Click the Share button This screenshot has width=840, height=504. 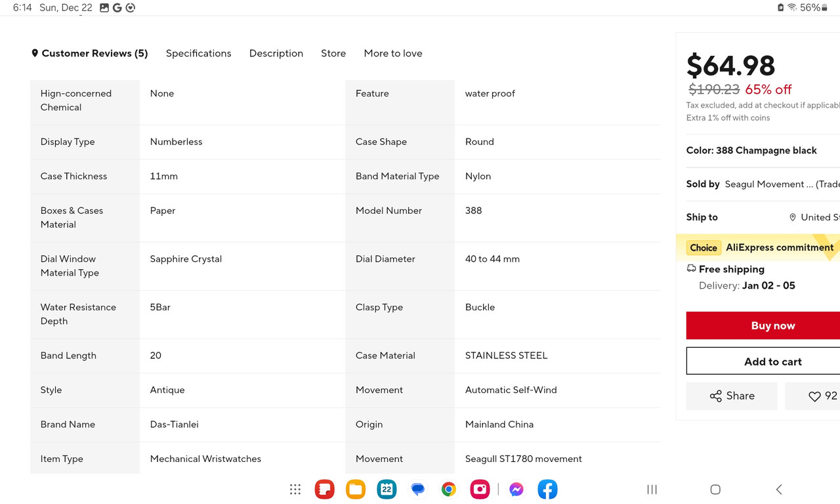pyautogui.click(x=732, y=396)
